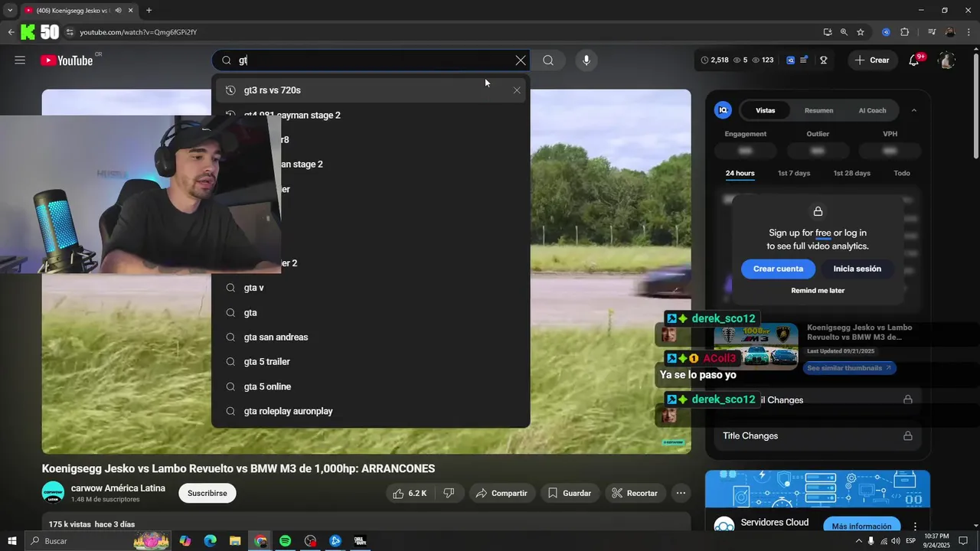
Task: Open tab search dropdown arrow
Action: pos(10,11)
